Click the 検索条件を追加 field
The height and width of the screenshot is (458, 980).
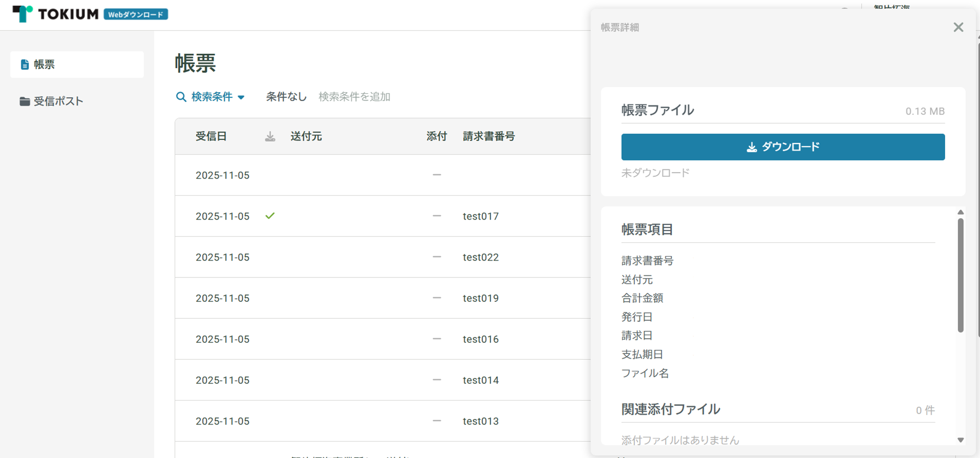[354, 97]
